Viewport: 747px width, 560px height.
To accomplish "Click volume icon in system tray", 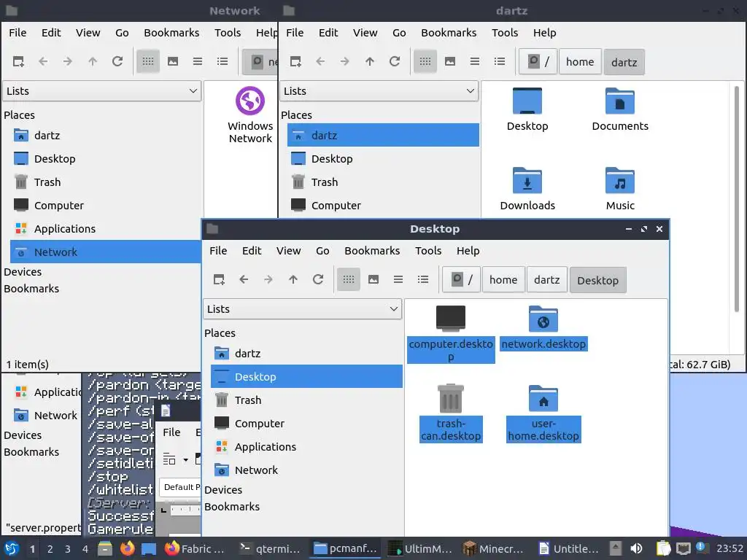I will pos(636,548).
